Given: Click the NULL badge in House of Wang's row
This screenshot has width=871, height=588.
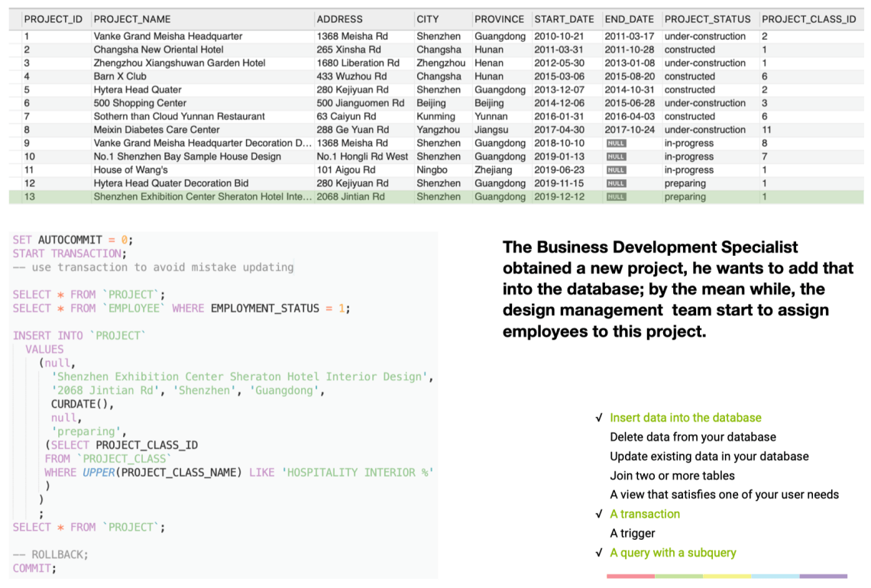Looking at the screenshot, I should (616, 170).
